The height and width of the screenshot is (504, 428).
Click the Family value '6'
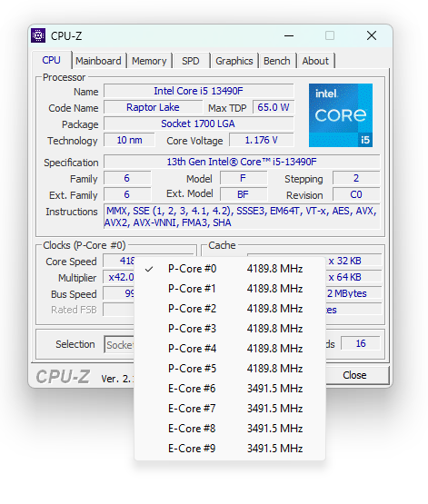127,178
